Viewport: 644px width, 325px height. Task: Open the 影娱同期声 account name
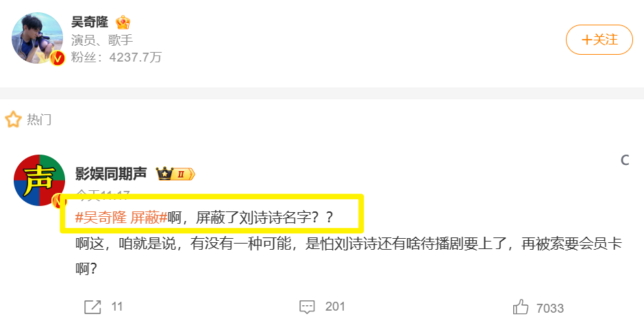click(111, 174)
